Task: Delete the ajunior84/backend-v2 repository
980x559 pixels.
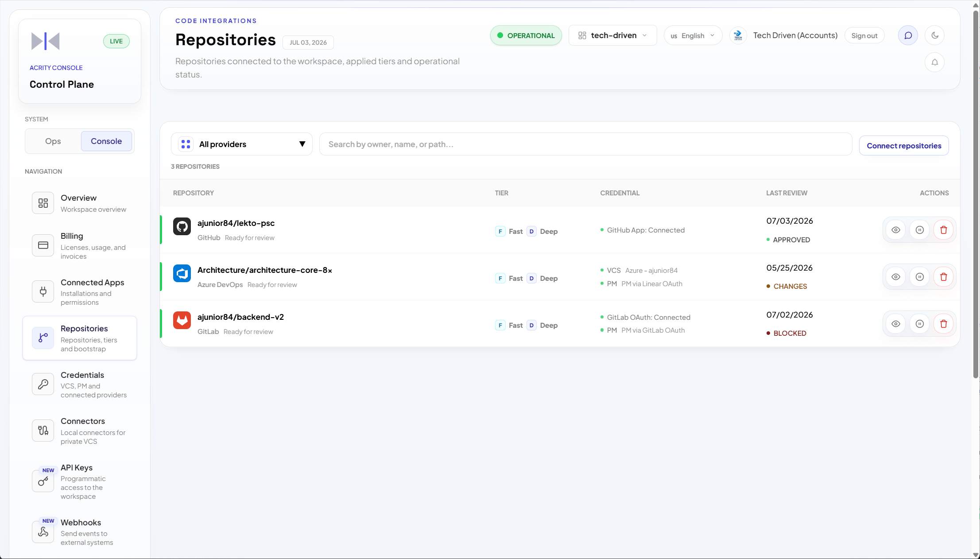Action: pyautogui.click(x=944, y=324)
